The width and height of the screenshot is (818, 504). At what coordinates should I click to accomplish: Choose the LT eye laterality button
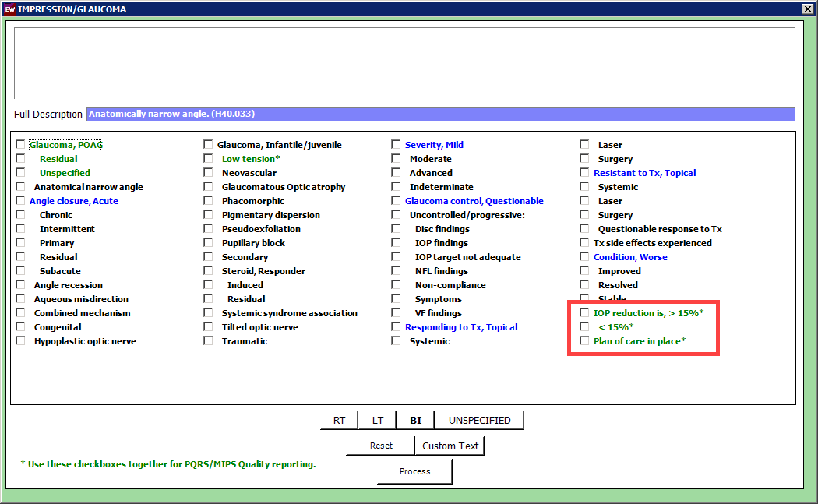coord(377,420)
